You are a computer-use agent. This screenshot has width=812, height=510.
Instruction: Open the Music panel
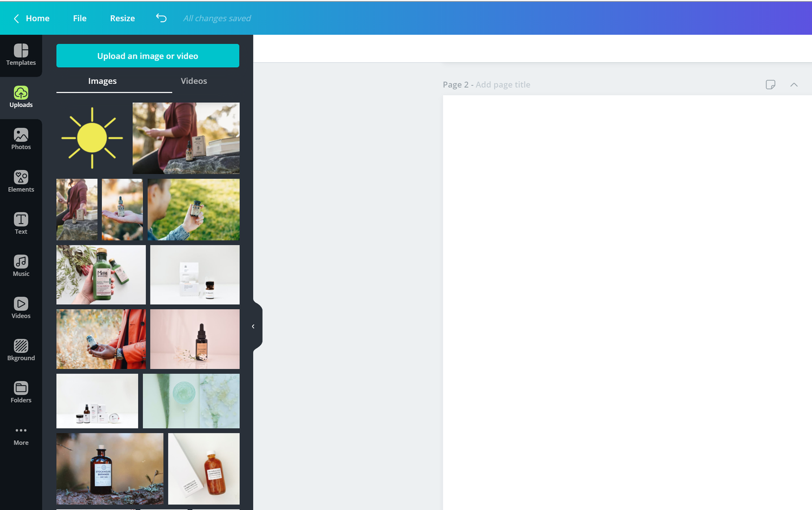(21, 265)
